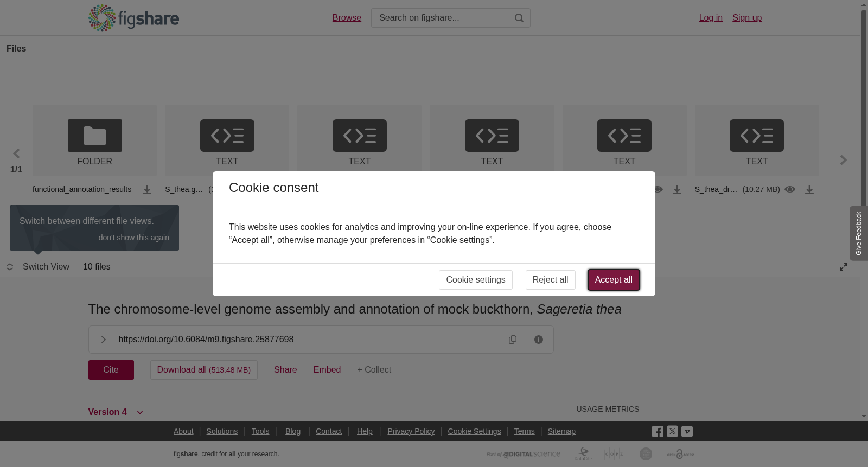Open the Contact footer link
The height and width of the screenshot is (467, 868).
[x=329, y=431]
